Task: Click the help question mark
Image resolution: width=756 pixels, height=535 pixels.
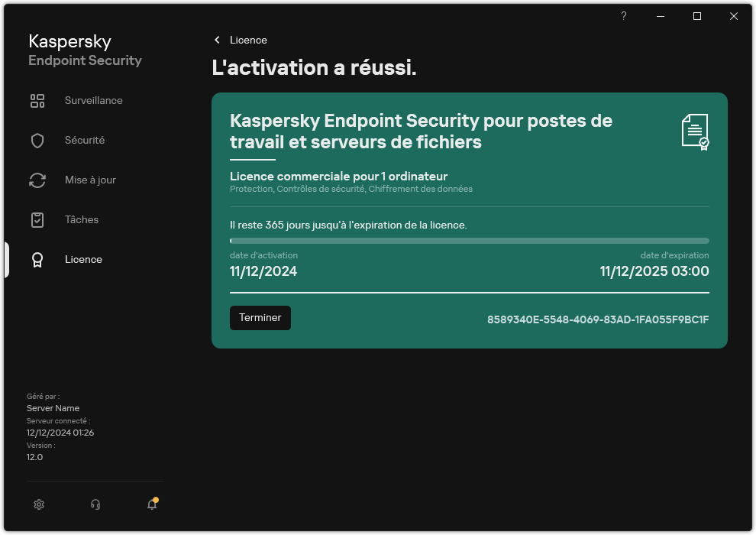Action: click(x=623, y=16)
